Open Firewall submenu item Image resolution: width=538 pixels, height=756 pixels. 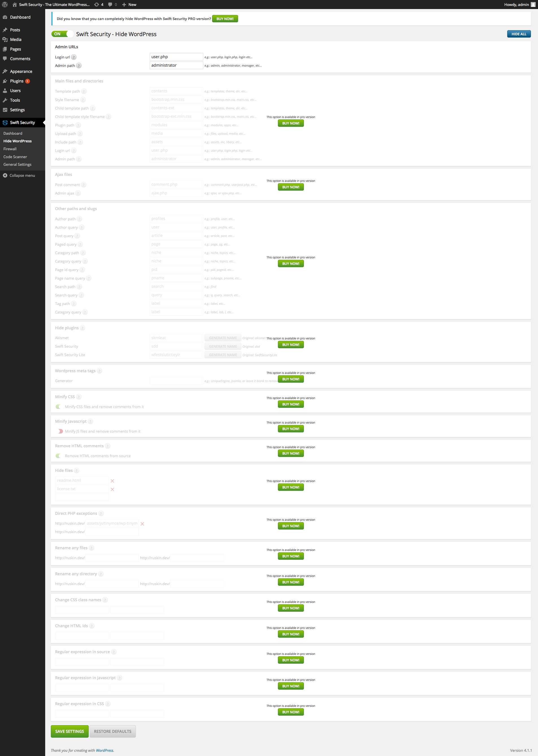[x=10, y=149]
